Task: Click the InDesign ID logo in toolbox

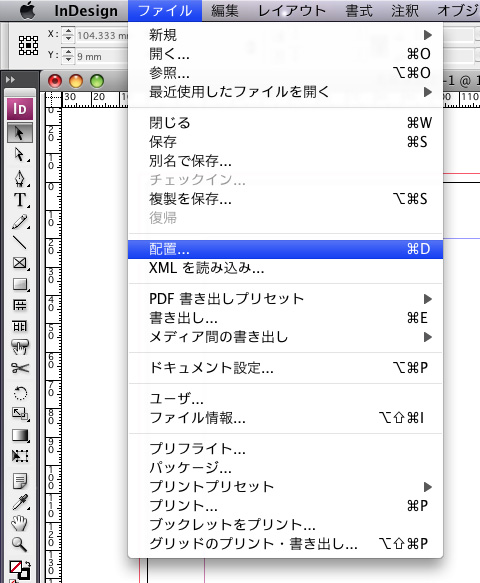Action: click(20, 109)
